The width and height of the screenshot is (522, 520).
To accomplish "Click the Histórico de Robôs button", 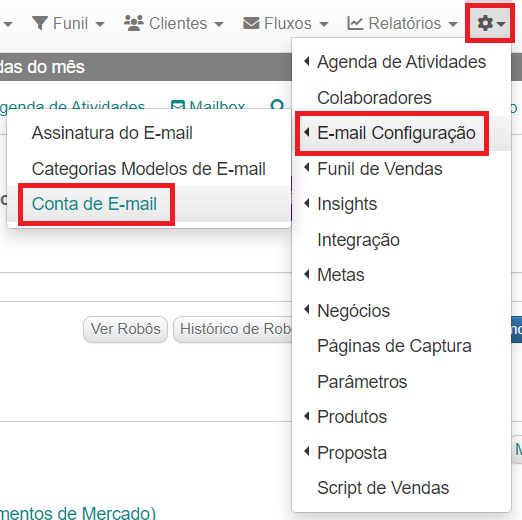I will click(233, 329).
